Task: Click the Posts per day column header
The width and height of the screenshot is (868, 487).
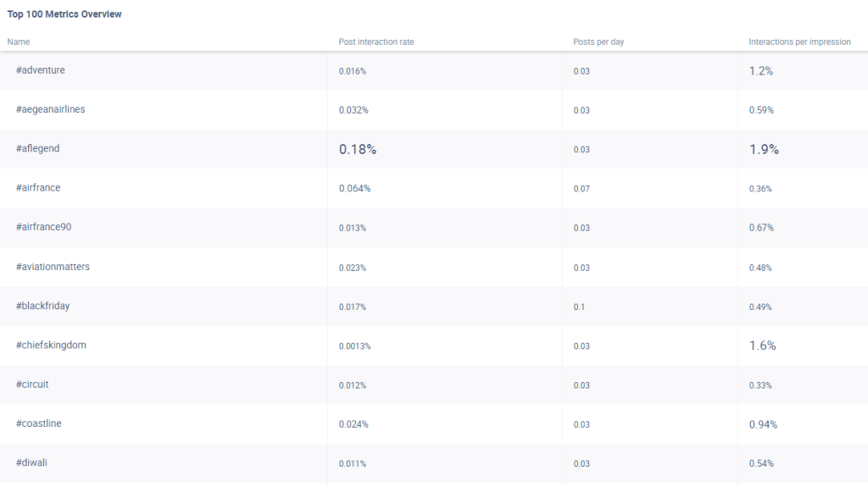Action: [x=598, y=42]
